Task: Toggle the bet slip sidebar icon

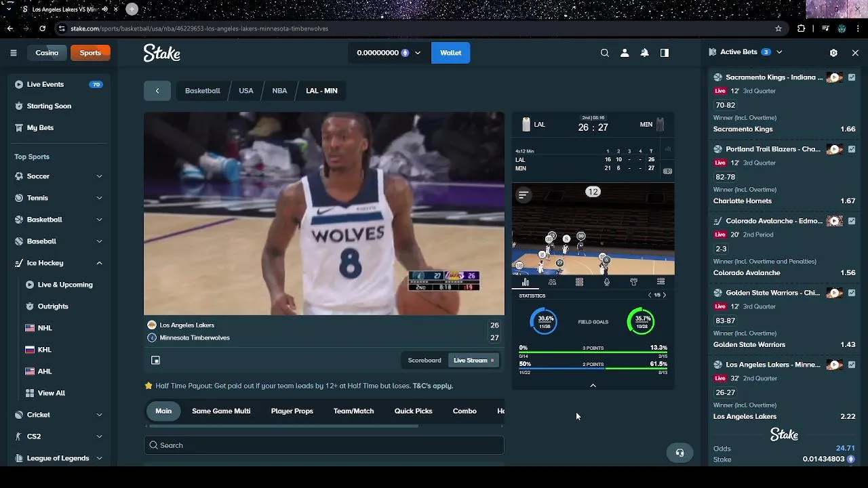Action: tap(665, 53)
